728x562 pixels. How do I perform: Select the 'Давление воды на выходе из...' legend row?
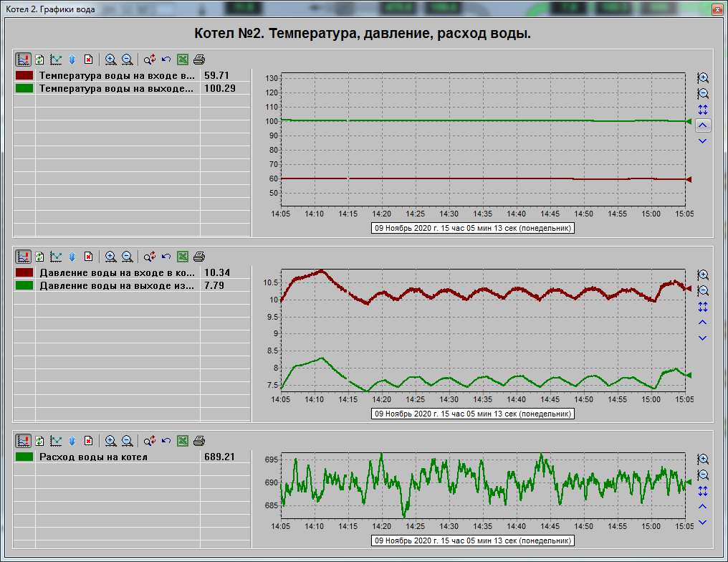[132, 285]
